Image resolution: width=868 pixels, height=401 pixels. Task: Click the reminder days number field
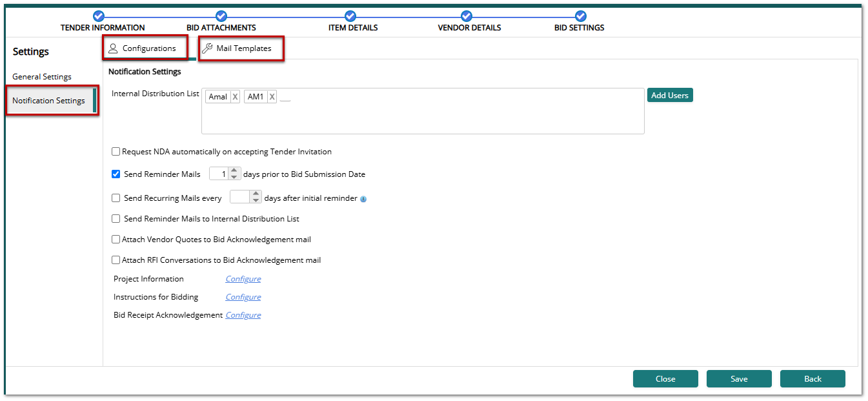tap(219, 174)
